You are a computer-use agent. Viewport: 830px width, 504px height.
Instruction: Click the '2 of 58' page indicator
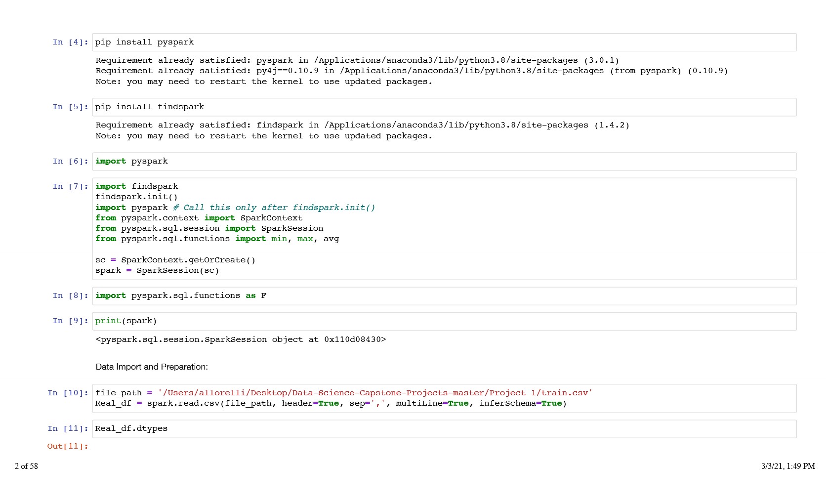[26, 466]
